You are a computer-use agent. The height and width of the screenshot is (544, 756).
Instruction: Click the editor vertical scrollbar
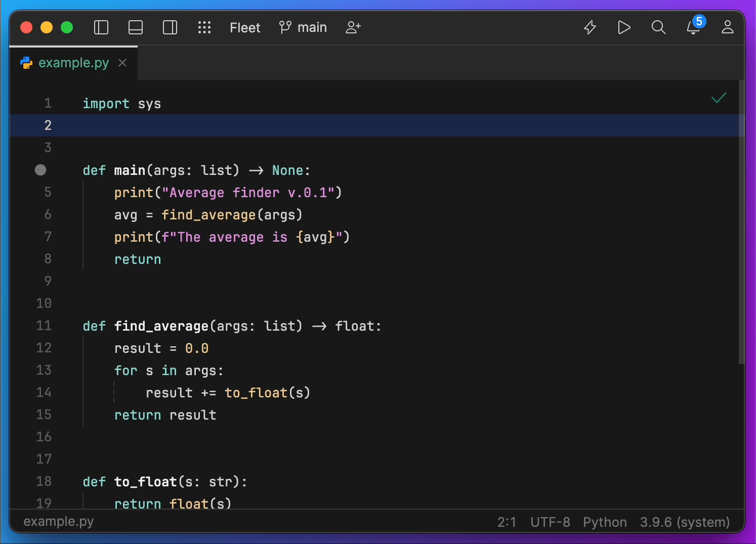tap(741, 222)
